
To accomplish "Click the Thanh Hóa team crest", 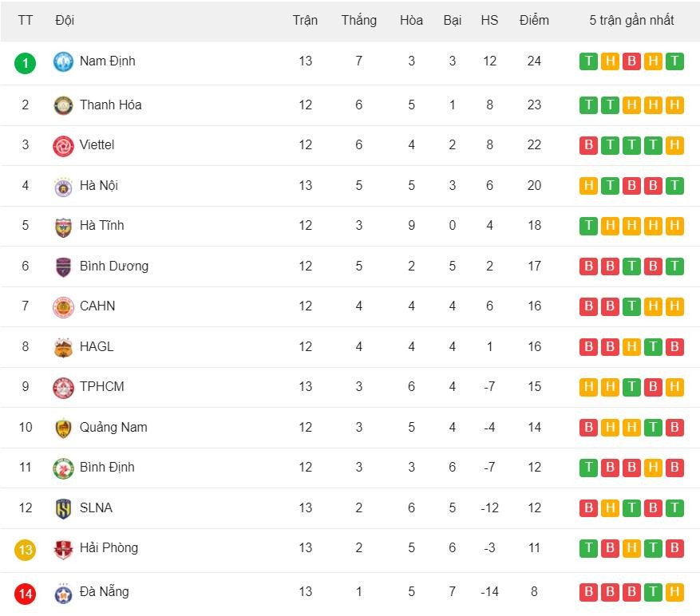I will (63, 105).
